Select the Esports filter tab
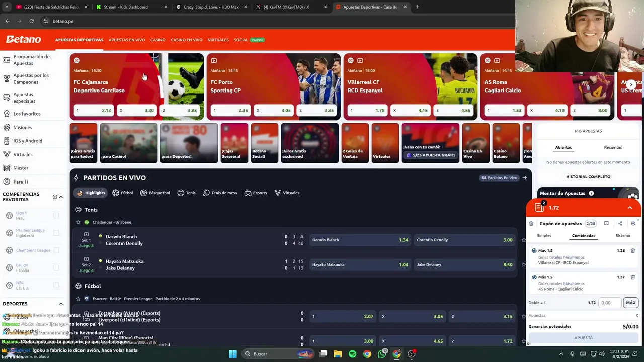 [x=256, y=193]
